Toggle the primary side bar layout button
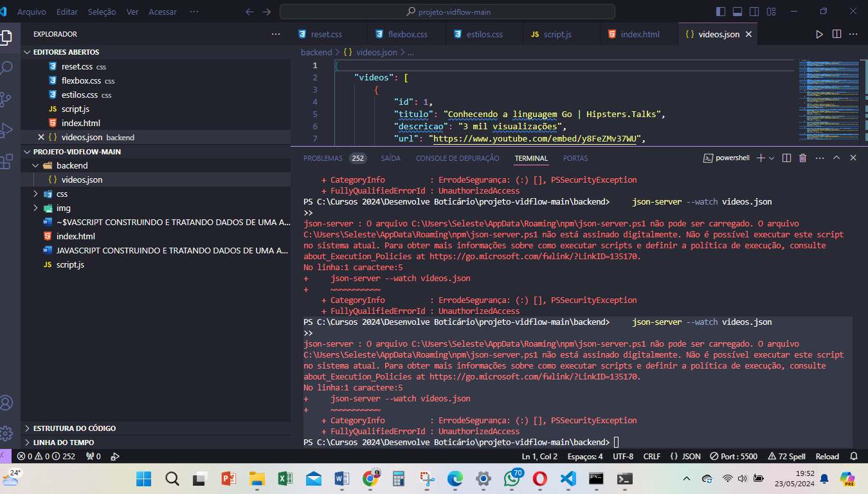Screen dimensions: 868x494 tap(721, 12)
